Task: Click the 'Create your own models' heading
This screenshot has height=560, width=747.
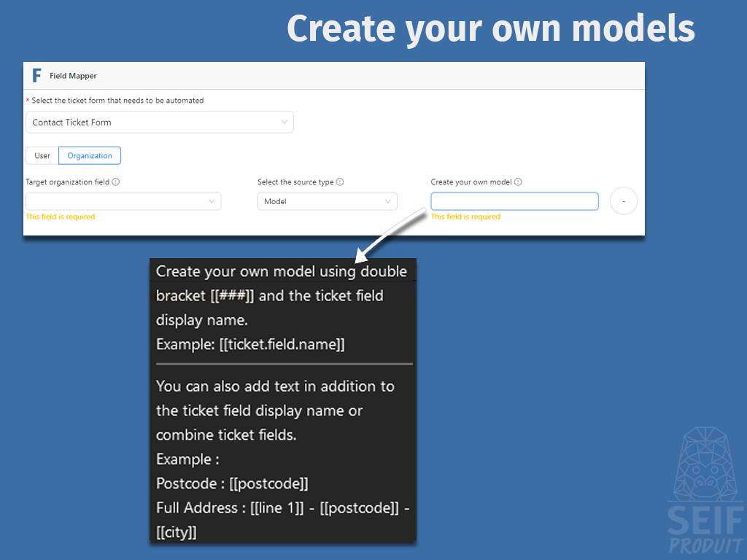Action: click(491, 28)
